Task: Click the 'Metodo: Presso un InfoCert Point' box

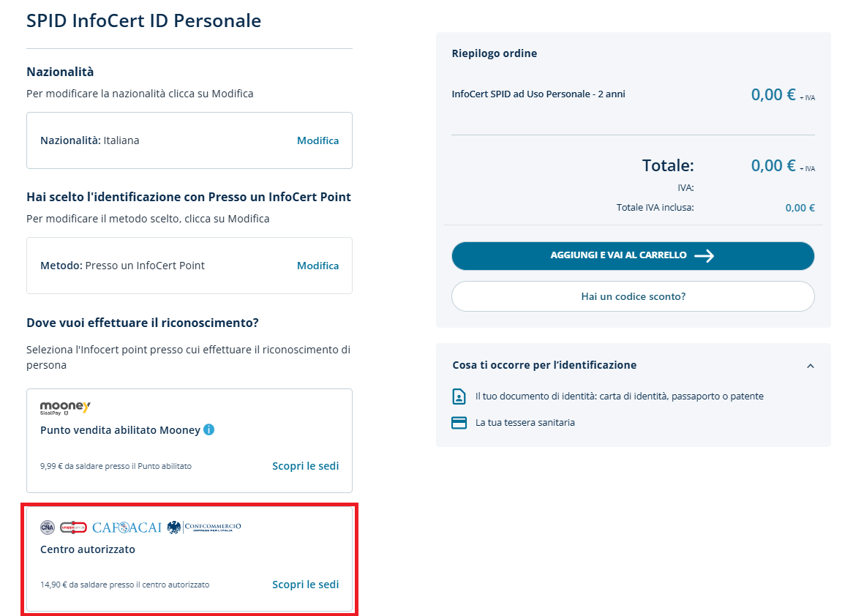Action: 146,266
